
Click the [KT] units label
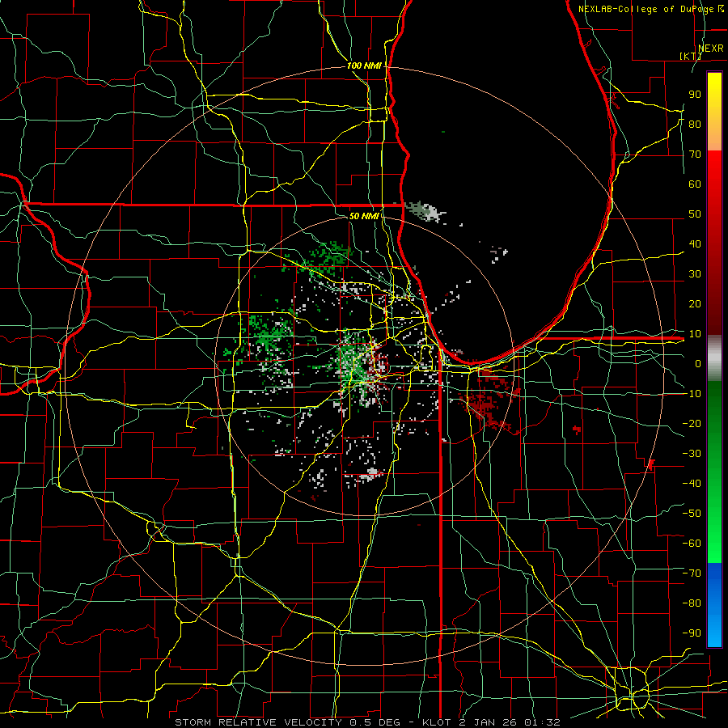tap(691, 56)
